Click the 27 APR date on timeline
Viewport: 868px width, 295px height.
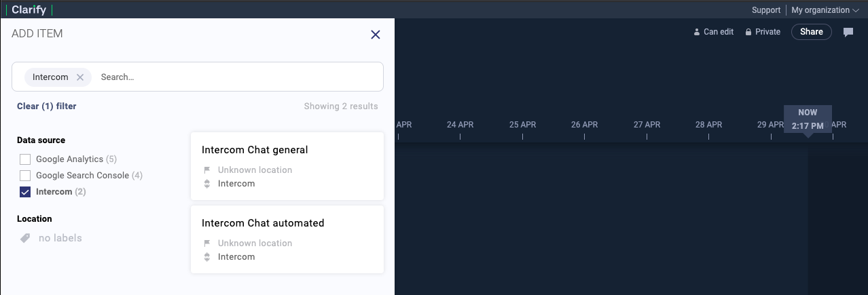[647, 125]
